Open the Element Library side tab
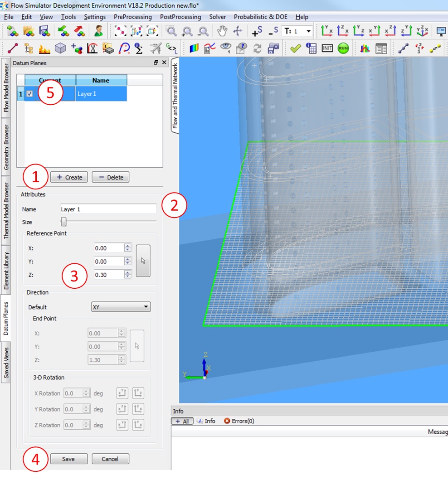The height and width of the screenshot is (480, 448). tap(6, 271)
